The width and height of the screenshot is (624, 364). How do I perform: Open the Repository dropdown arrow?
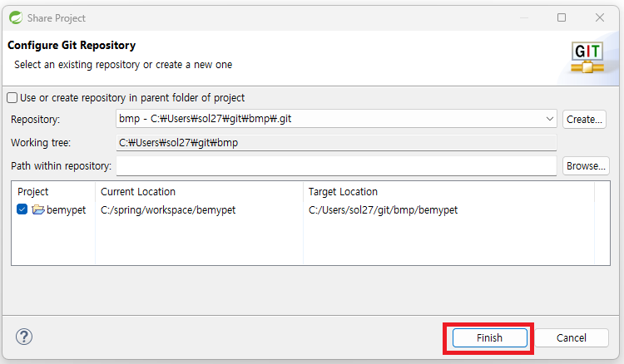550,119
